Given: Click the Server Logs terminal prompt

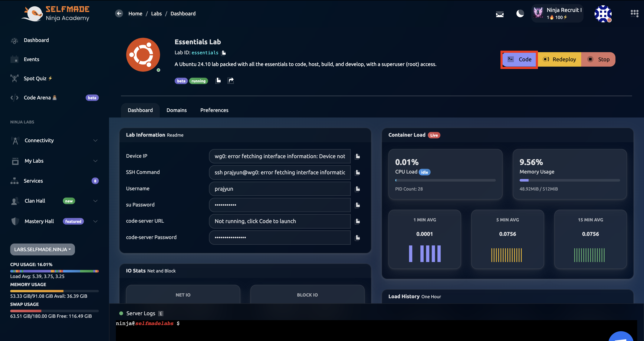Looking at the screenshot, I should (x=148, y=324).
